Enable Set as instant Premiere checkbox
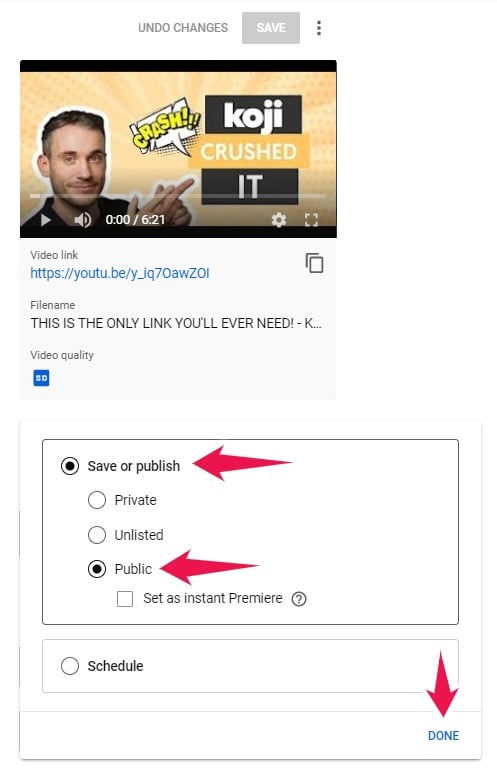This screenshot has width=497, height=773. (x=125, y=599)
